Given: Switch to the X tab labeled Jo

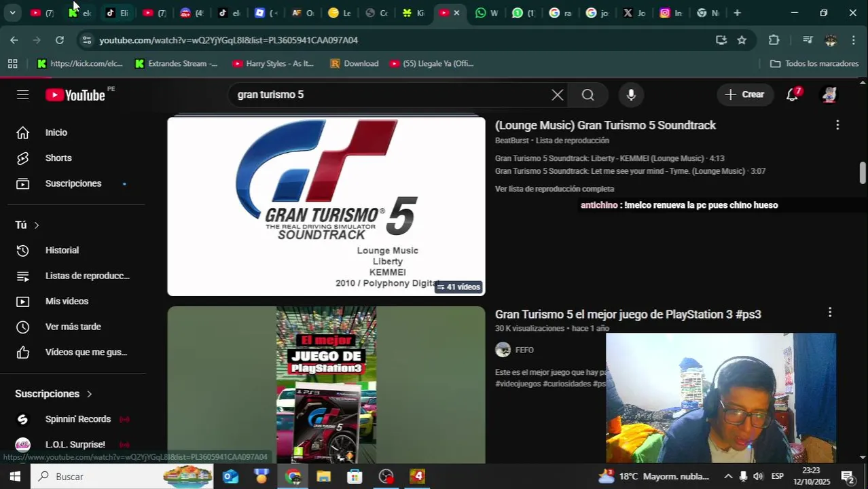Looking at the screenshot, I should point(634,13).
